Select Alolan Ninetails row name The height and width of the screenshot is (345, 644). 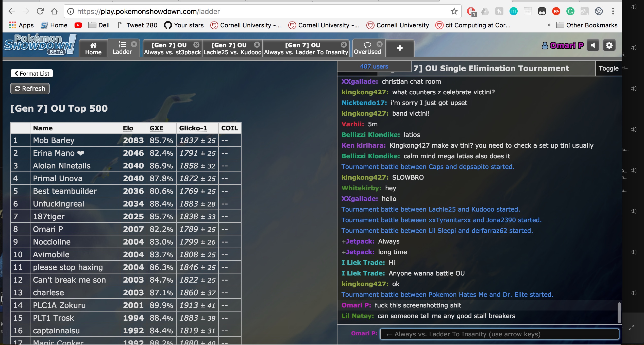tap(62, 166)
